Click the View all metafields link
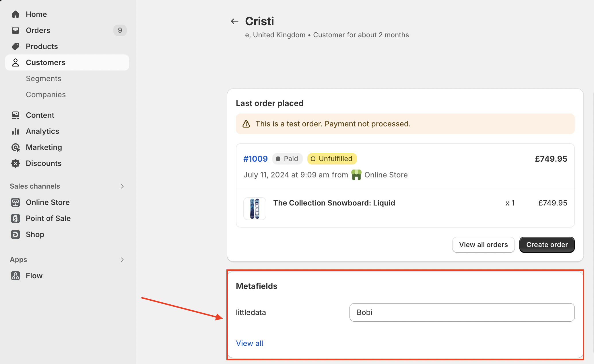The height and width of the screenshot is (364, 594). (x=250, y=343)
